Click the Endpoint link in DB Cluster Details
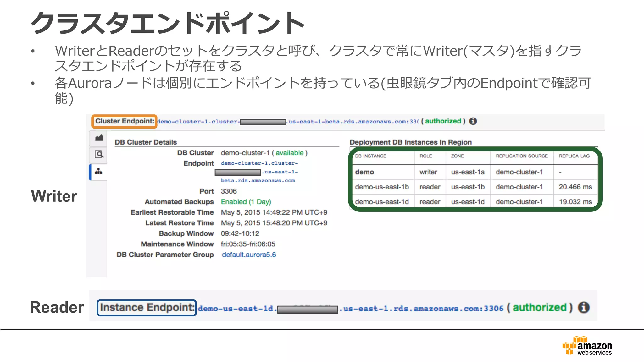 pos(259,163)
